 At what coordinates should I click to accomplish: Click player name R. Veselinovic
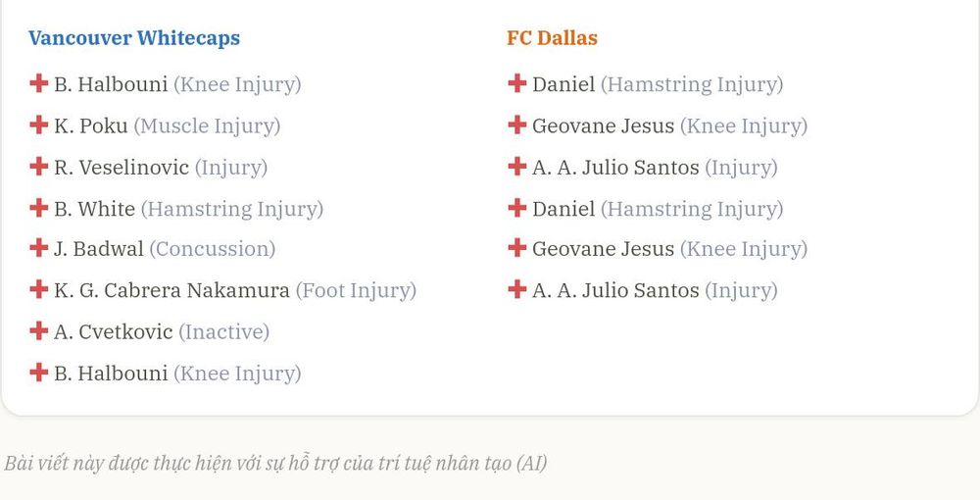tap(122, 168)
